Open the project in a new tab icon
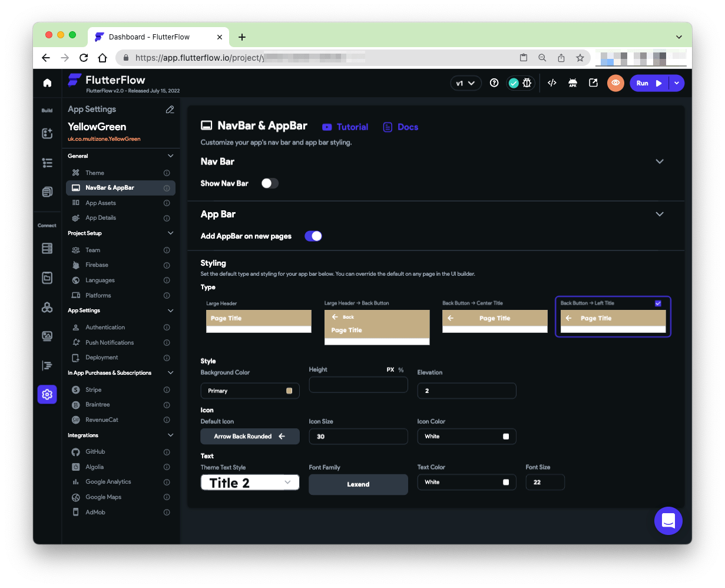Image resolution: width=725 pixels, height=588 pixels. click(593, 83)
